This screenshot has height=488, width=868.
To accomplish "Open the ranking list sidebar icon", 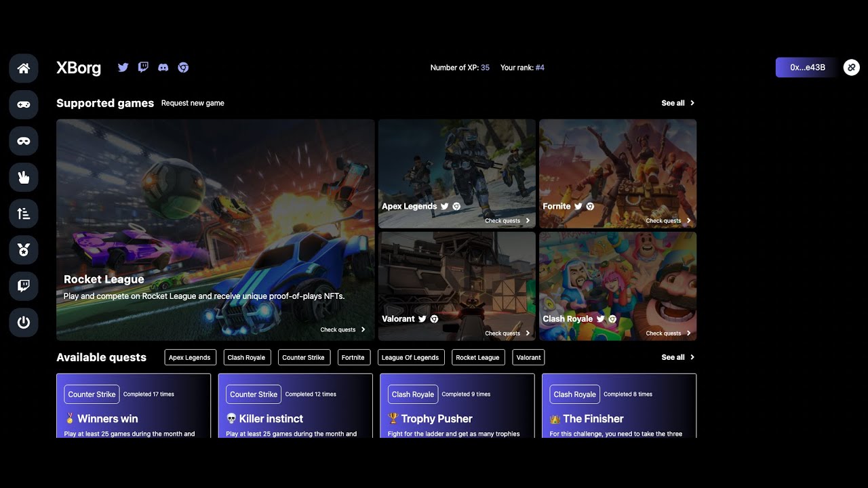I will click(x=24, y=214).
